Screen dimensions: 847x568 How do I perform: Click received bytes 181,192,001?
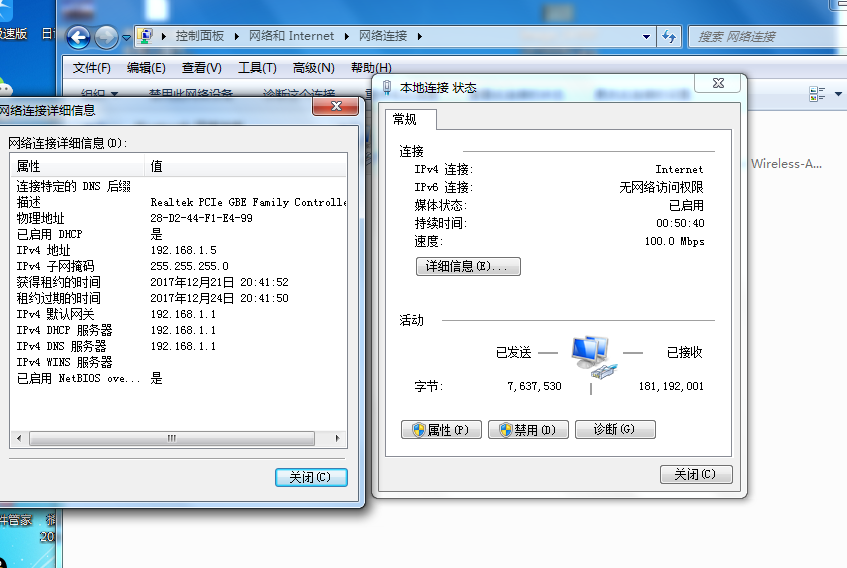[x=671, y=386]
